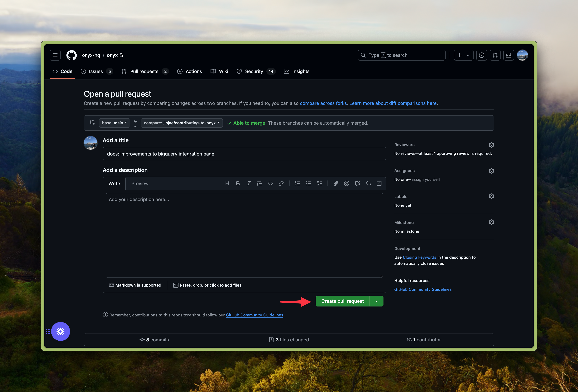Screen dimensions: 578x392
Task: Follow the compare across forks link
Action: 323,103
